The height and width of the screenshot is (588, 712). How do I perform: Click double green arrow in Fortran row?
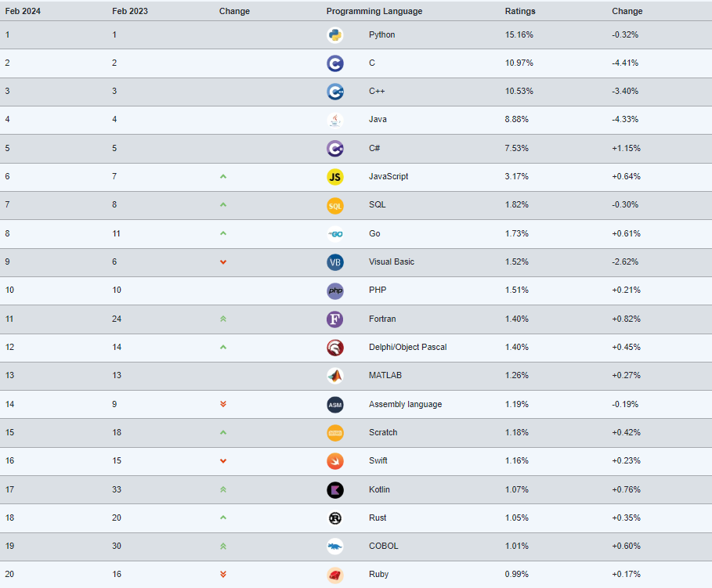tap(223, 319)
